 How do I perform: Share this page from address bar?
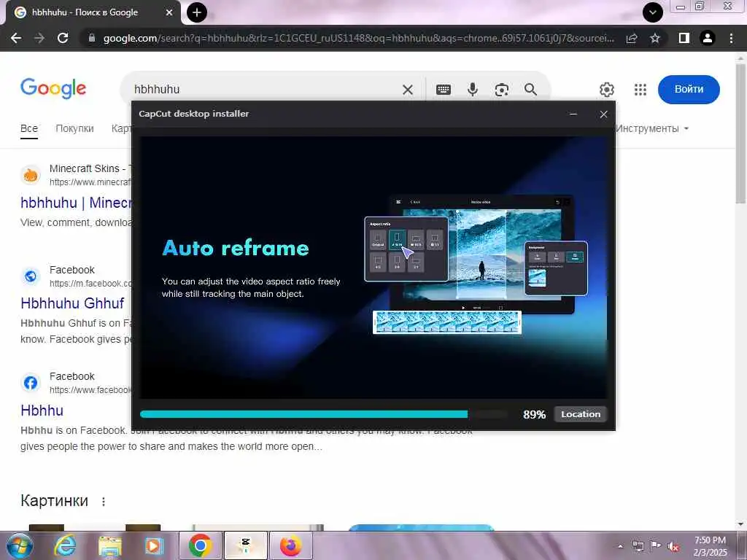coord(632,38)
